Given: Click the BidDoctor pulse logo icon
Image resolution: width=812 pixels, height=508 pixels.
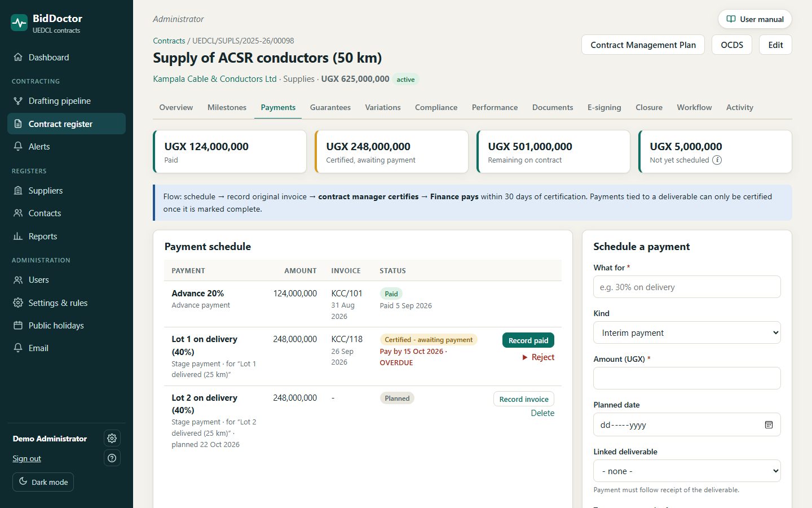Looking at the screenshot, I should point(19,23).
